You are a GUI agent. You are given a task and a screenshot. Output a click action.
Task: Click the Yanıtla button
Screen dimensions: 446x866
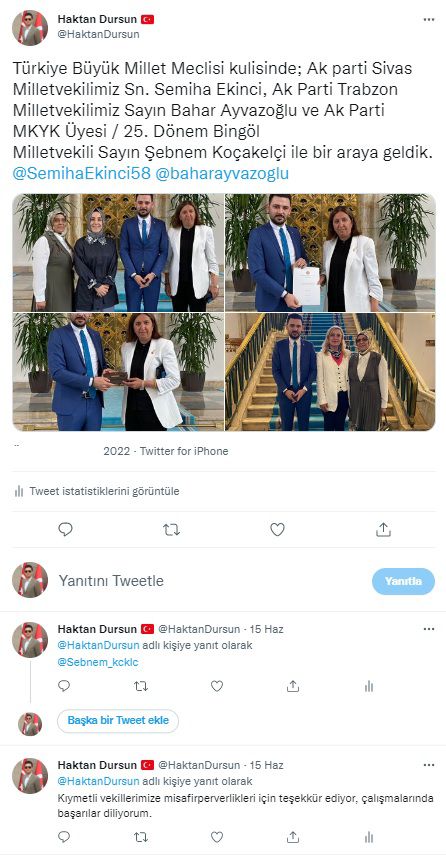(x=403, y=581)
